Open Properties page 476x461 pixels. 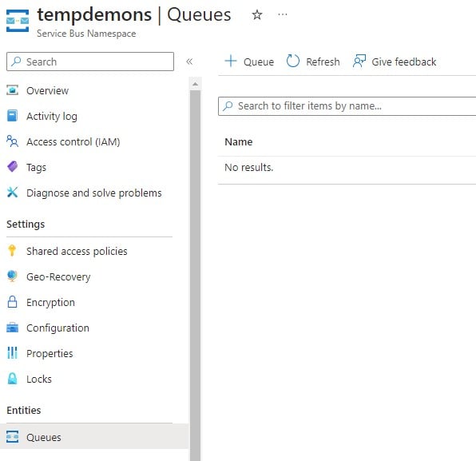(50, 353)
